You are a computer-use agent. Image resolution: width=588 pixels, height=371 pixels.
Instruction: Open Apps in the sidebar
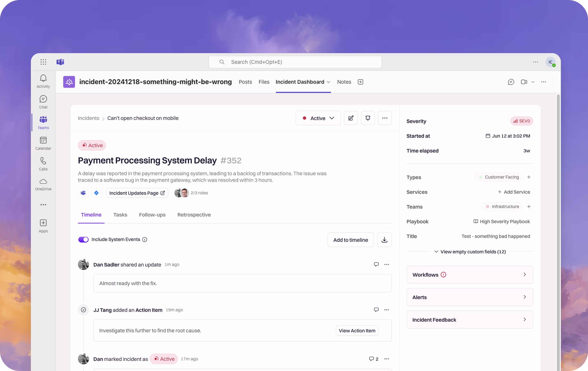coord(43,226)
